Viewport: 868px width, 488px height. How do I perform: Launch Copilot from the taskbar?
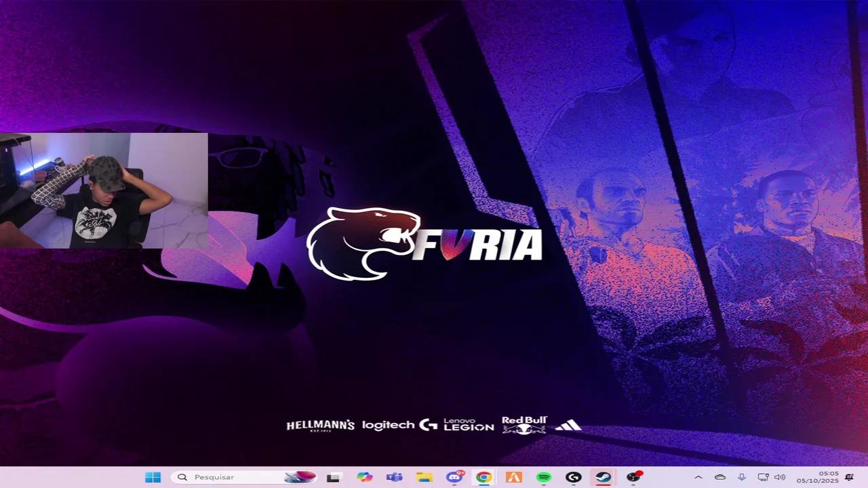tap(364, 477)
